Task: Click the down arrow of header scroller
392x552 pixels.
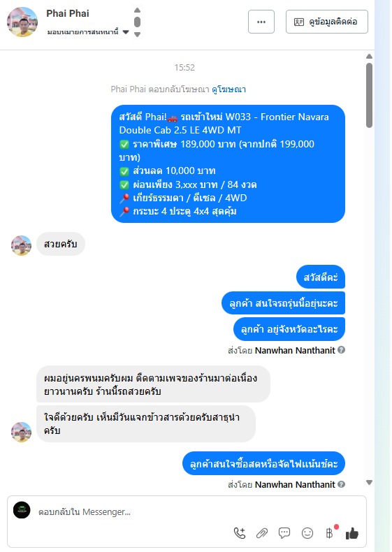Action: (138, 34)
